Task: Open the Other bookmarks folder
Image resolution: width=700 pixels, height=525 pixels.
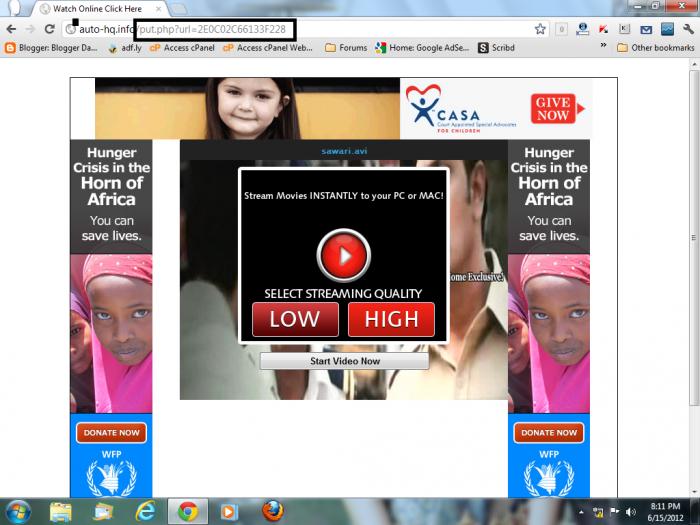Action: pyautogui.click(x=655, y=48)
